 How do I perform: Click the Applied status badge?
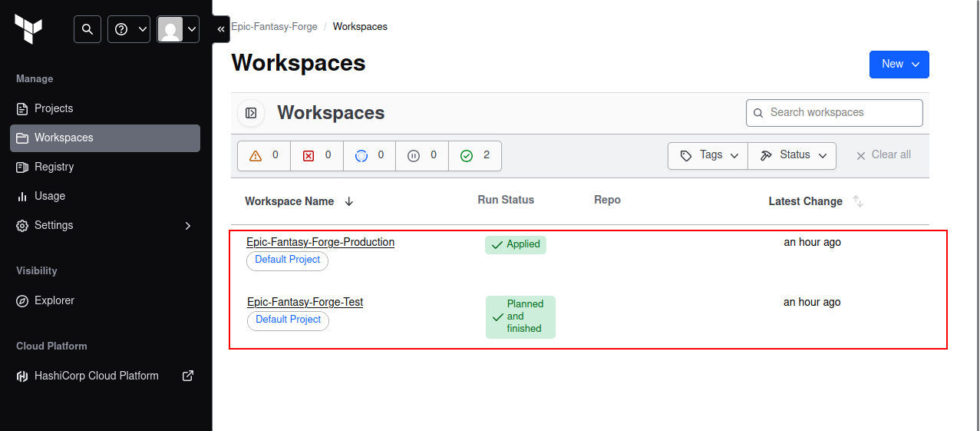pyautogui.click(x=516, y=244)
